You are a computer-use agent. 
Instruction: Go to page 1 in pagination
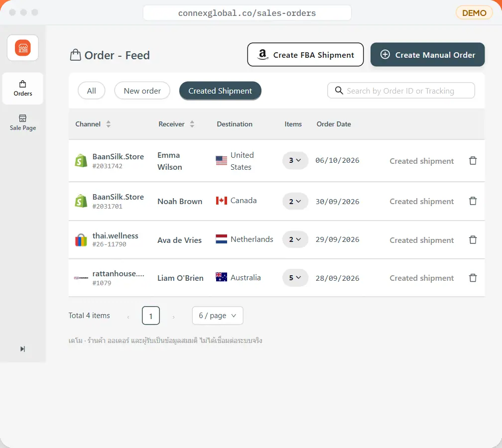tap(151, 316)
